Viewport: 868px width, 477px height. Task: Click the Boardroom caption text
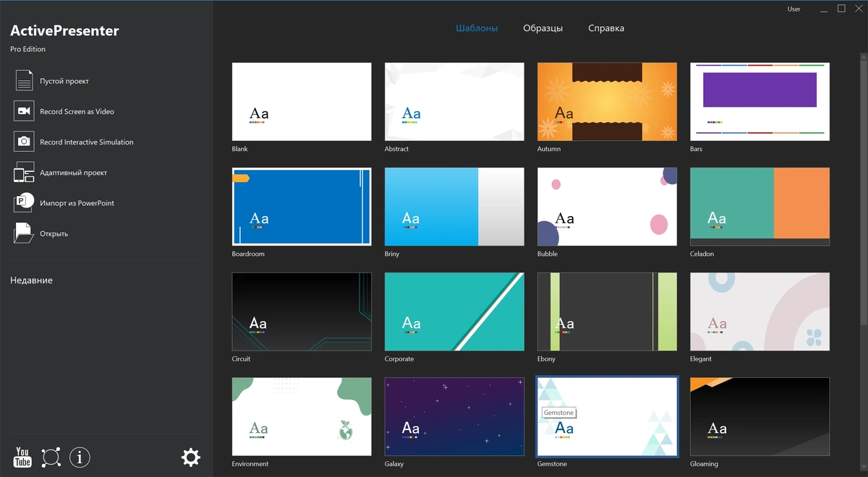coord(248,254)
